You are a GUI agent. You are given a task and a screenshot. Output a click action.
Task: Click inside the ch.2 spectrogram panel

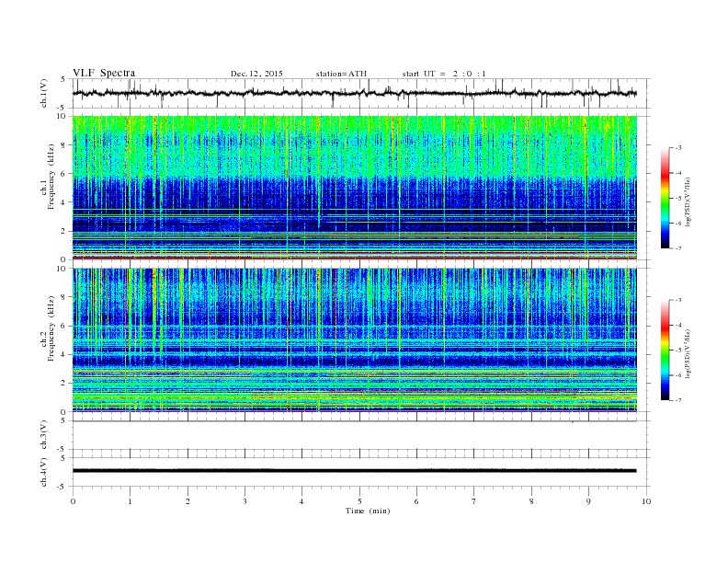tap(355, 340)
